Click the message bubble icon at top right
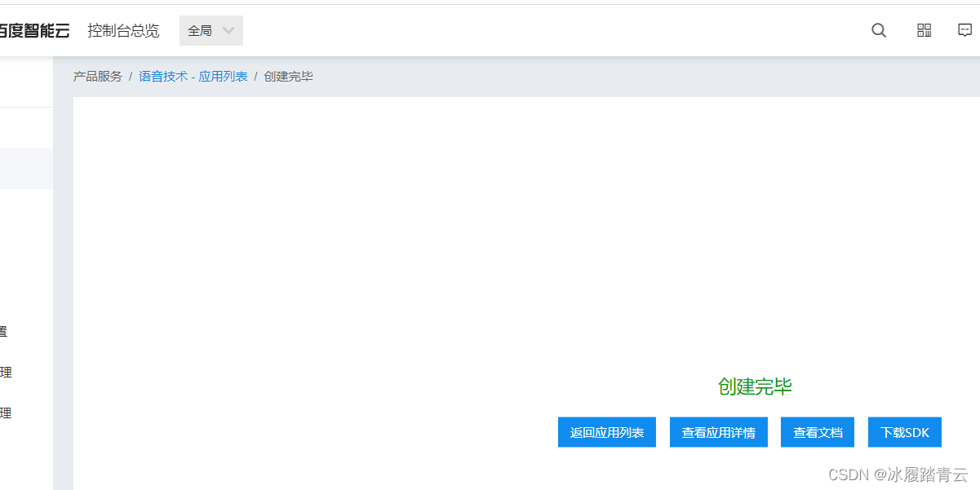The height and width of the screenshot is (490, 980). [x=965, y=30]
